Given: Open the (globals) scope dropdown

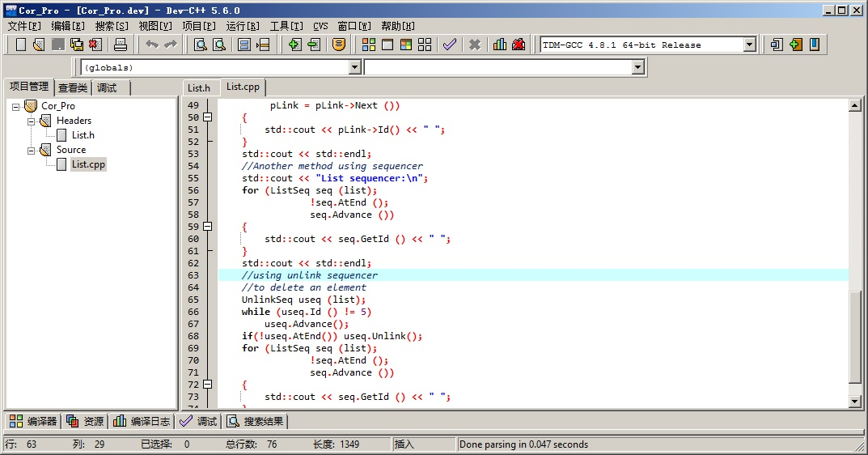Looking at the screenshot, I should [x=355, y=68].
